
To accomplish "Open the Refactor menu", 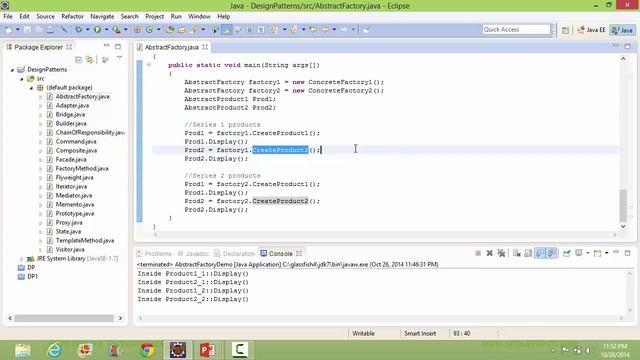I will click(72, 16).
